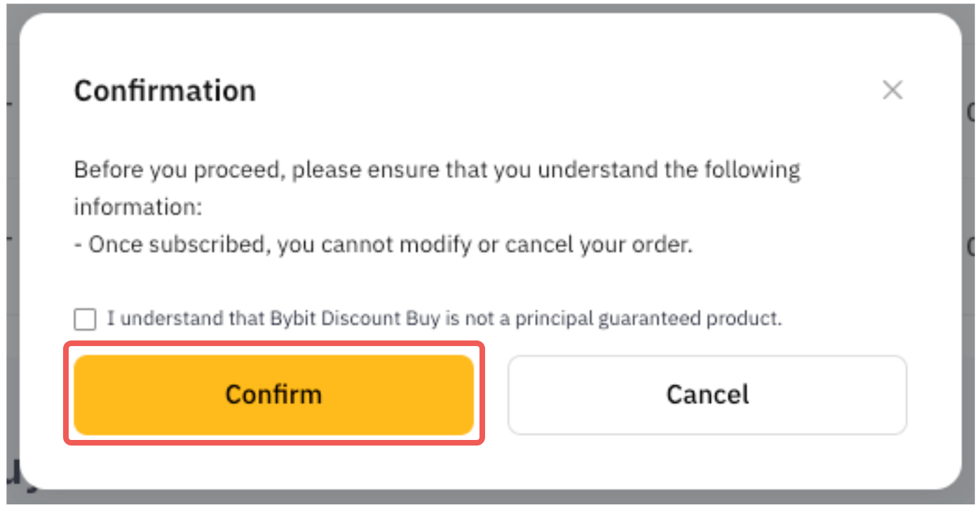Click the Confirmation dialog heading
The image size is (980, 510).
point(165,91)
